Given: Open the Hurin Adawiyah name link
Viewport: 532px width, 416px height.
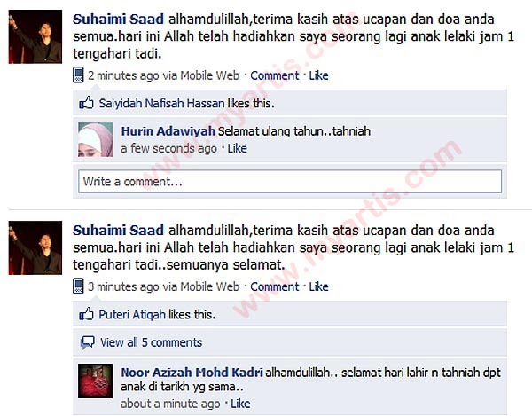Looking at the screenshot, I should point(168,131).
